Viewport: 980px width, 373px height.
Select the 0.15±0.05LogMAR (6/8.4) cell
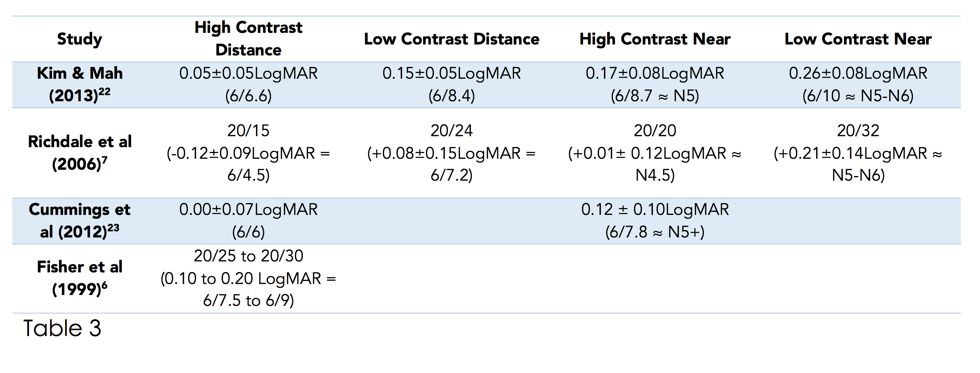point(452,84)
